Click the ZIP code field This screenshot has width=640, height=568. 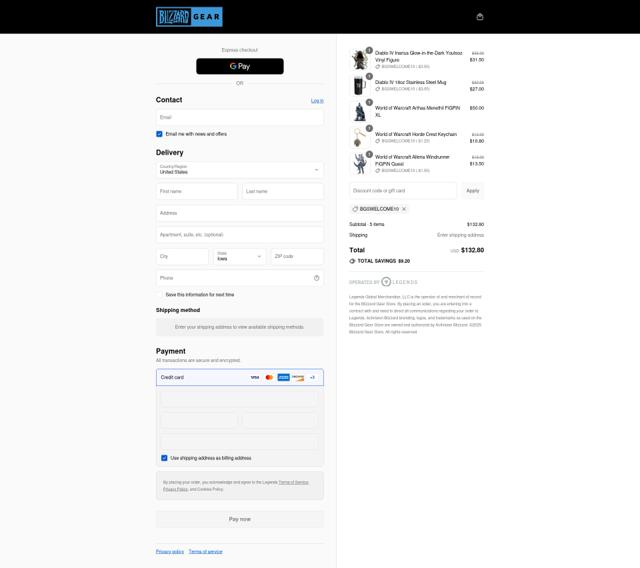[x=297, y=256]
